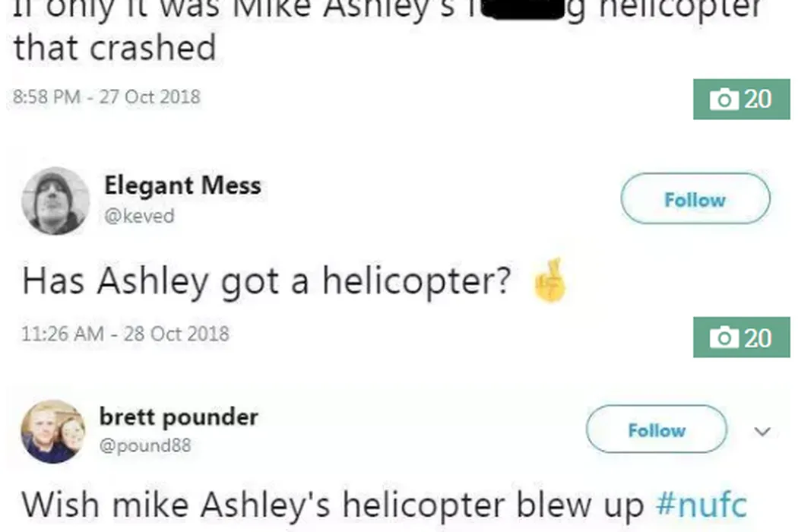Follow the brett pounder account
This screenshot has width=798, height=532.
coord(657,429)
